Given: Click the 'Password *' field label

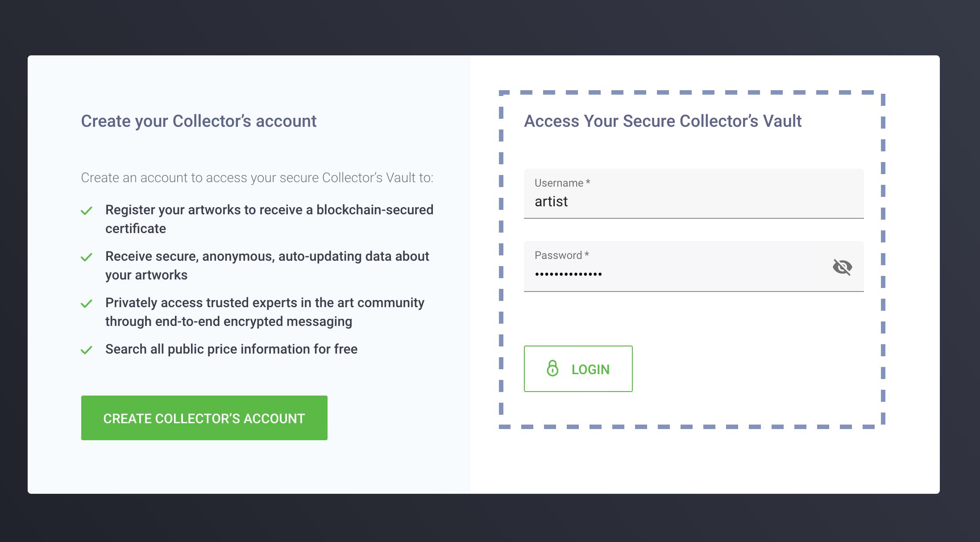Looking at the screenshot, I should click(x=561, y=255).
